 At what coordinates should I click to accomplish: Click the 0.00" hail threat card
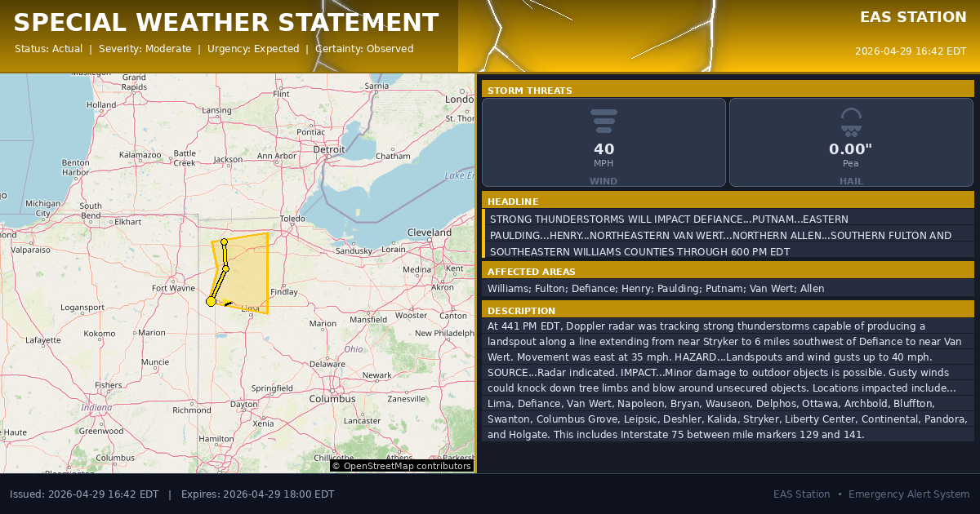(851, 143)
